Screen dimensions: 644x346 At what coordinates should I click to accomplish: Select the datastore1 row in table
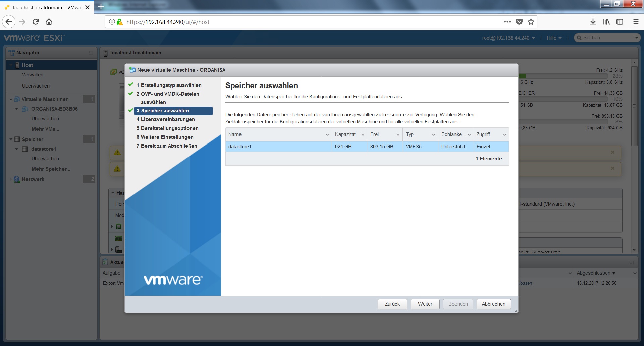[278, 147]
